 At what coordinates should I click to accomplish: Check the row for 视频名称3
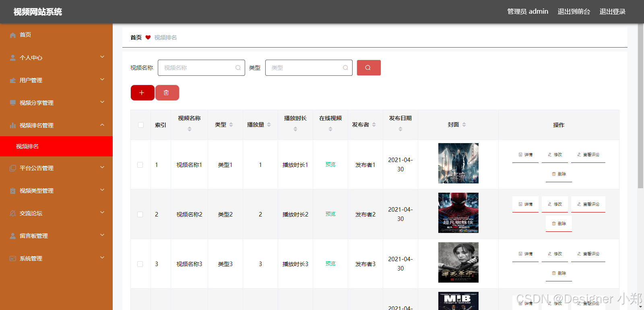[140, 264]
